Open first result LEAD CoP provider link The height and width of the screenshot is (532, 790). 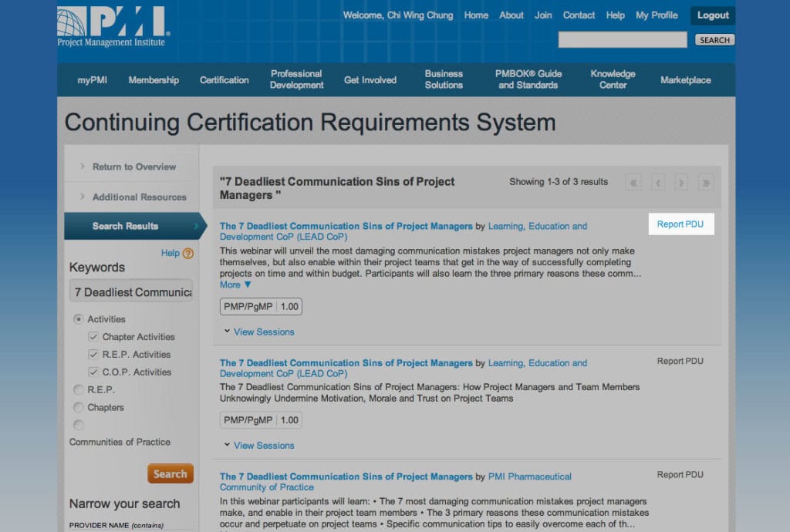tap(403, 231)
